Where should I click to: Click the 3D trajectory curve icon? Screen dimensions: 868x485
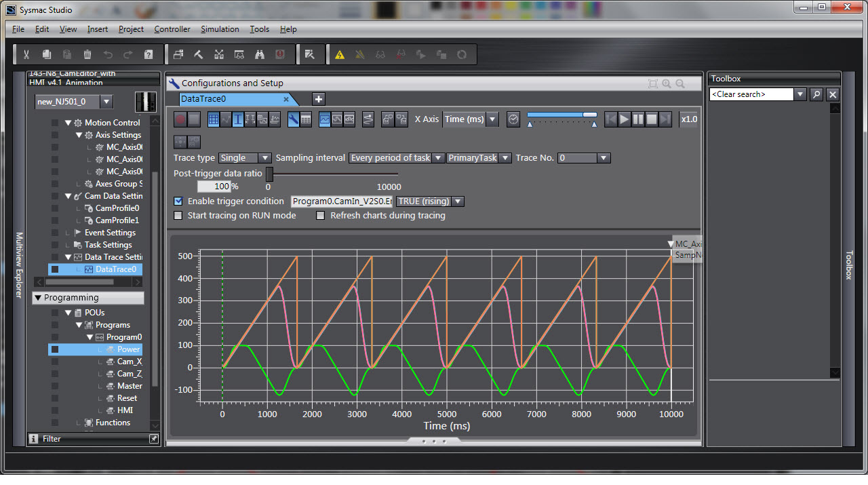(368, 119)
